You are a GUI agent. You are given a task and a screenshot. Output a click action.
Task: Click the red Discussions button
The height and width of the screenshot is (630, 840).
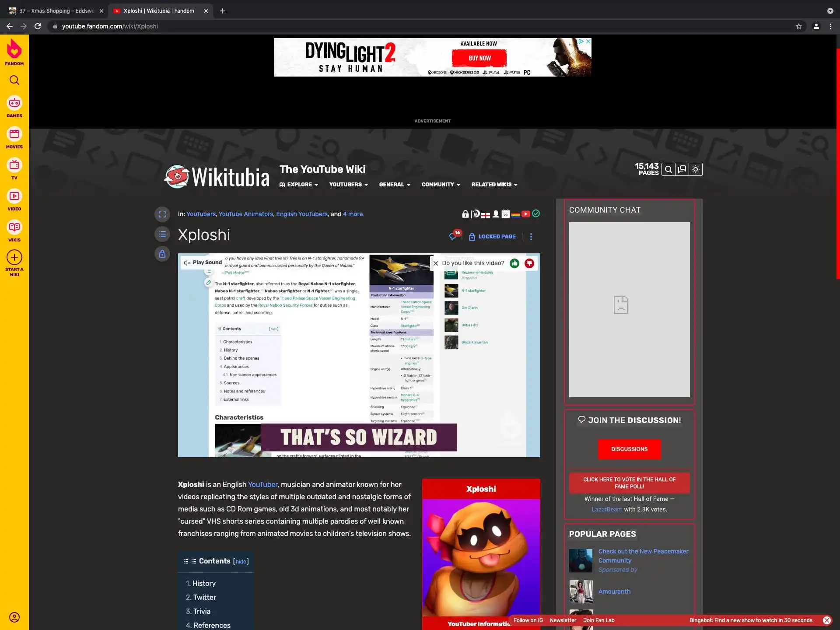click(629, 449)
